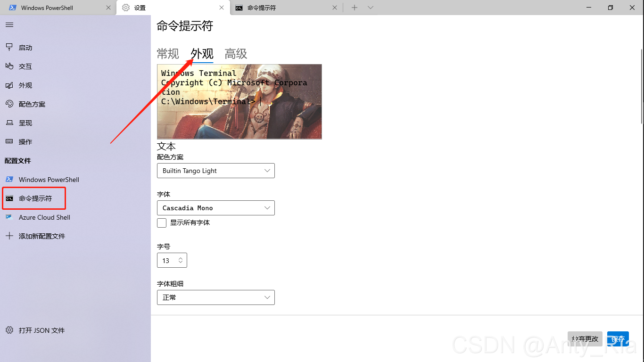Click 打开 JSON 文件 link

click(75, 330)
